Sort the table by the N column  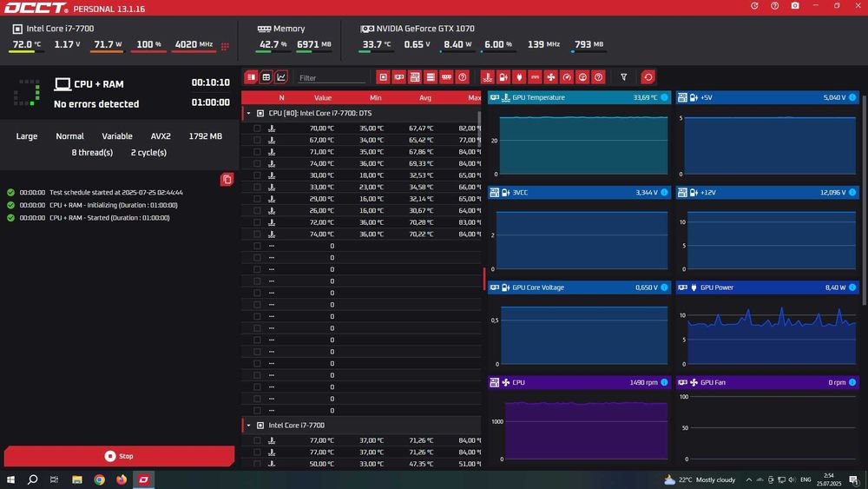tap(281, 97)
